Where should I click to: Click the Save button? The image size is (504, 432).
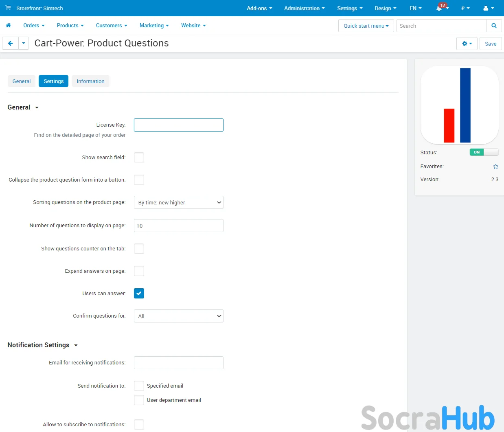coord(490,44)
